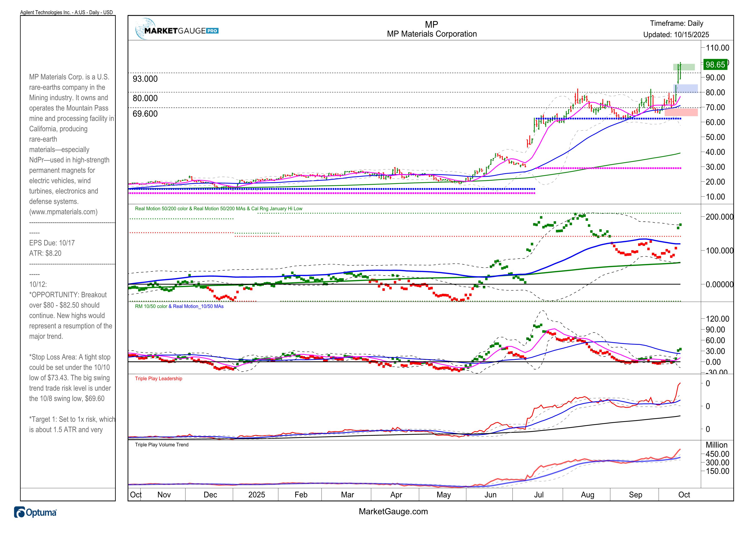756x535 pixels.
Task: Click the www.mpmaterials.com website text
Action: [x=63, y=212]
